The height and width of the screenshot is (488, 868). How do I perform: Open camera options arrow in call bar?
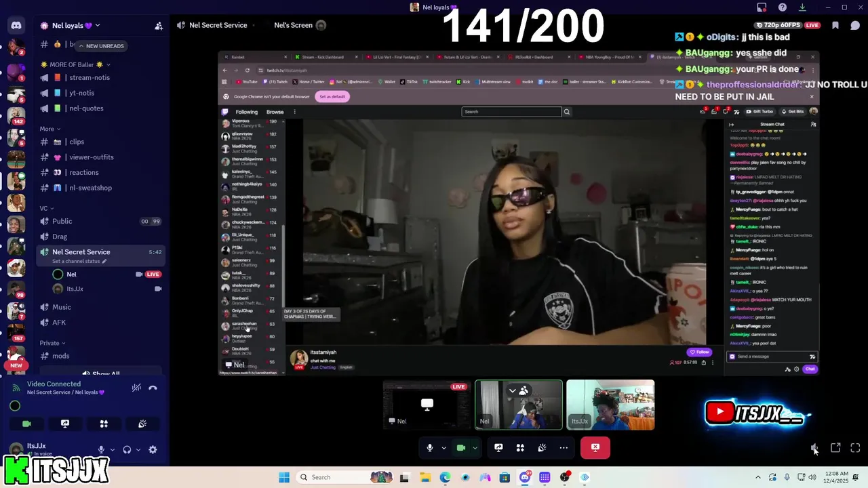pyautogui.click(x=475, y=447)
